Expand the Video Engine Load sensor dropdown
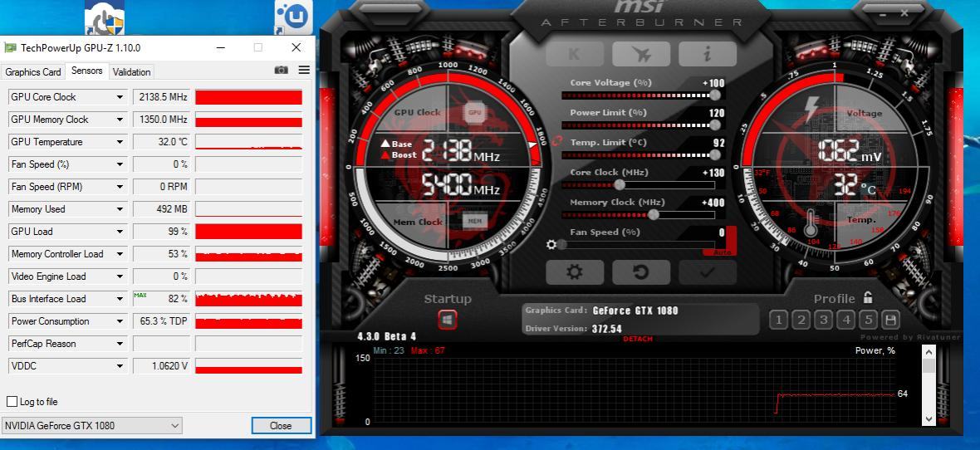 tap(120, 276)
